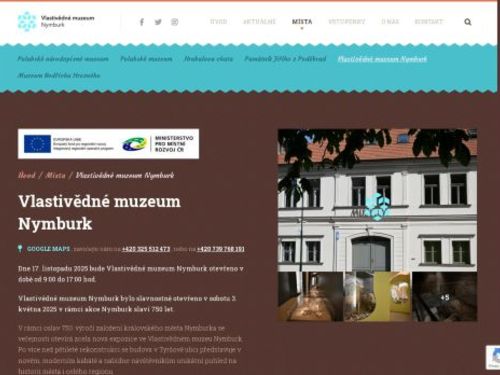
Task: Open the VSTUPENKY menu item
Action: click(x=347, y=22)
